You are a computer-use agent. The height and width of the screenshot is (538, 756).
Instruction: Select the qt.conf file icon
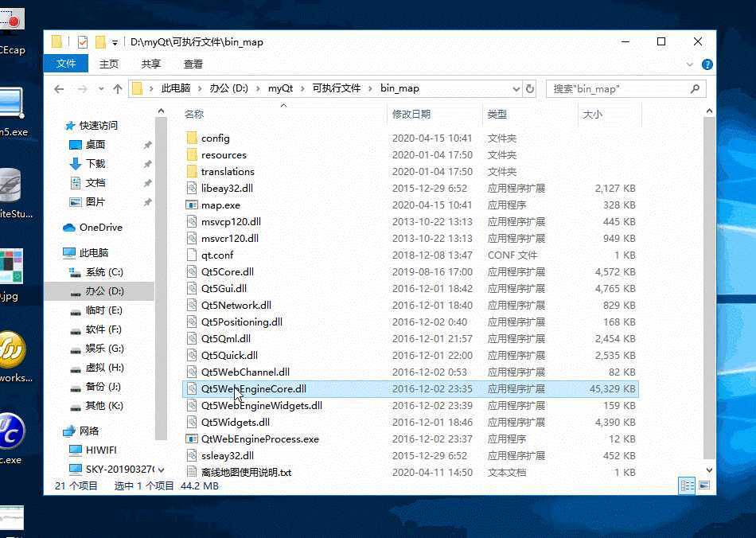pos(192,255)
